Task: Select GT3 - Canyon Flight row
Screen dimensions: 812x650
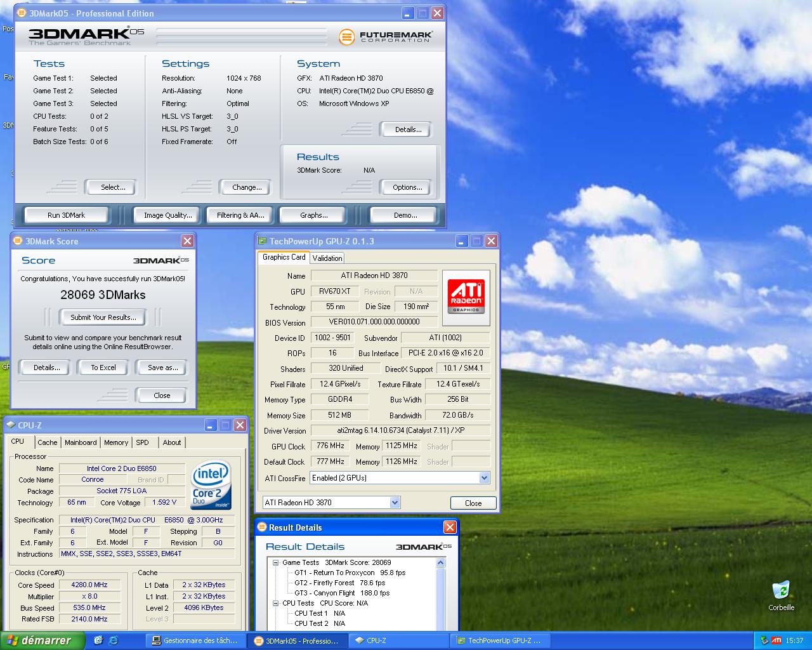Action: pyautogui.click(x=342, y=593)
